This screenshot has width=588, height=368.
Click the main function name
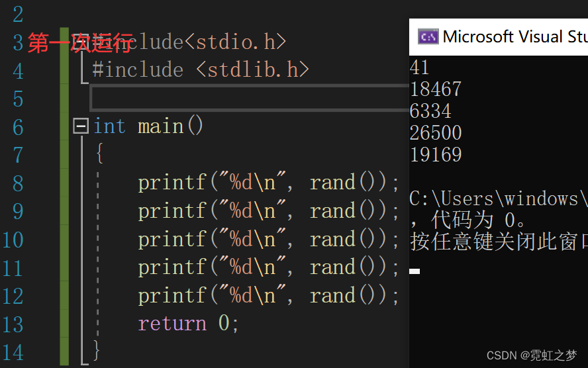click(161, 126)
